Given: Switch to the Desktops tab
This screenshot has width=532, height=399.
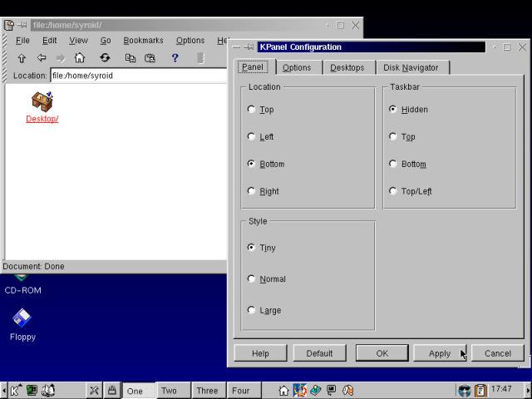Looking at the screenshot, I should tap(347, 67).
